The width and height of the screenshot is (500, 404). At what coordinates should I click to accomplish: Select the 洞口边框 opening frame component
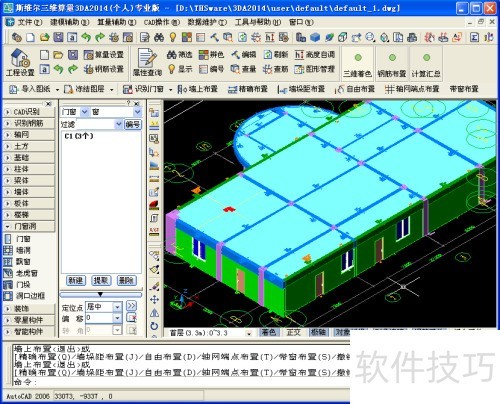tap(24, 296)
